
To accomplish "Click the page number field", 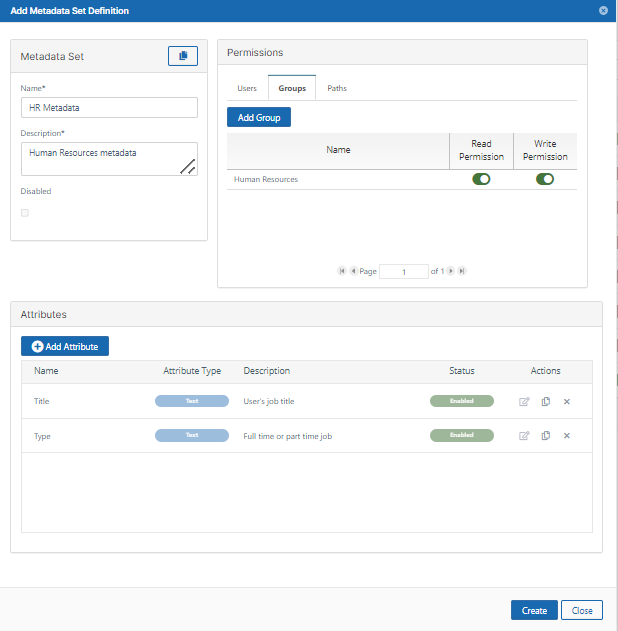I will 404,271.
